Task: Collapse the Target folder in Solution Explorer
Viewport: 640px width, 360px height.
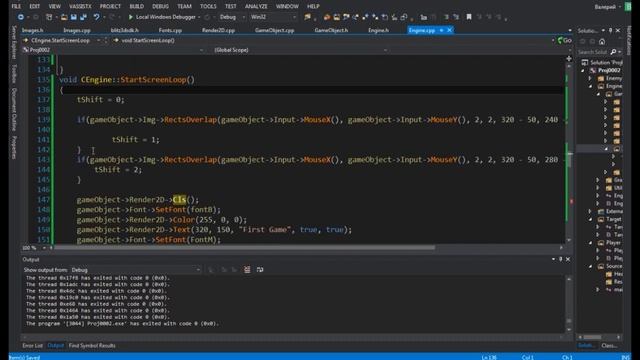Action: 590,219
